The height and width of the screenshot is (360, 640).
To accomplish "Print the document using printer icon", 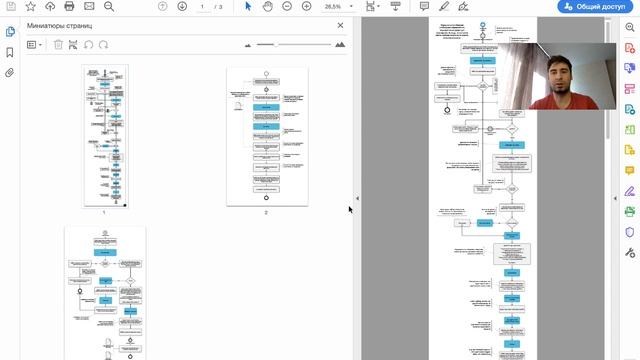I will 69,6.
